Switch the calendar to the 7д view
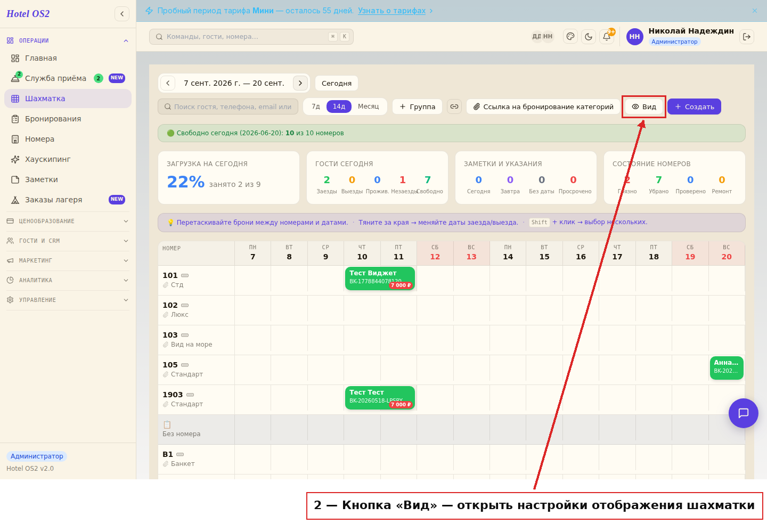767x532 pixels. click(x=316, y=107)
